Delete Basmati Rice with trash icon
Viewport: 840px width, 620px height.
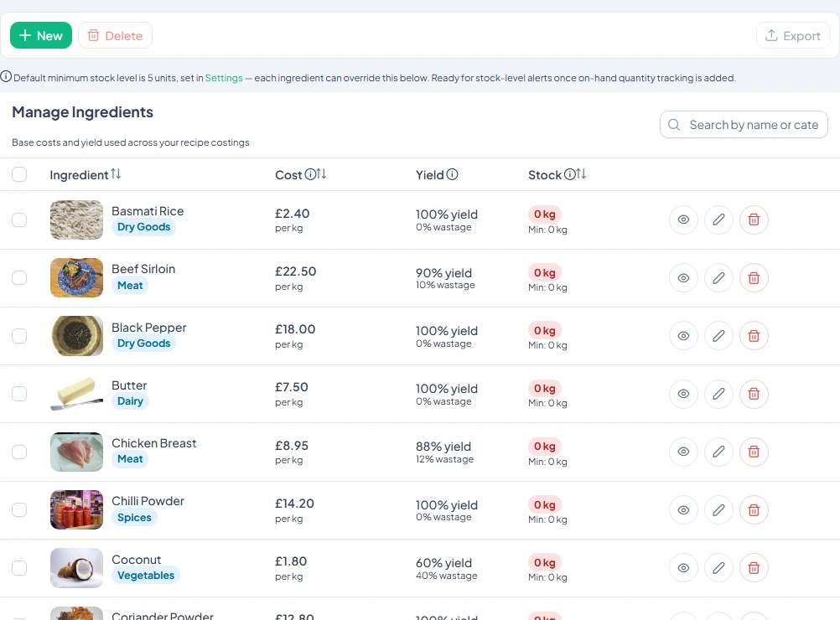[754, 220]
